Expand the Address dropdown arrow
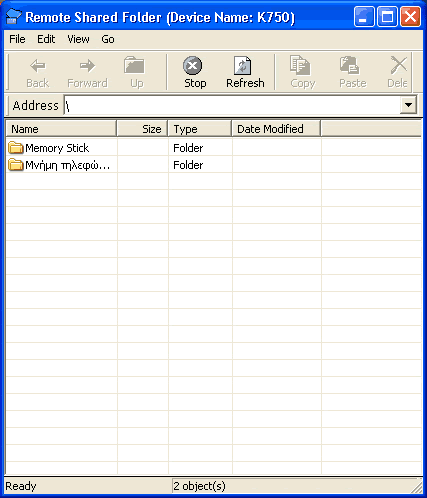The image size is (427, 498). tap(408, 105)
